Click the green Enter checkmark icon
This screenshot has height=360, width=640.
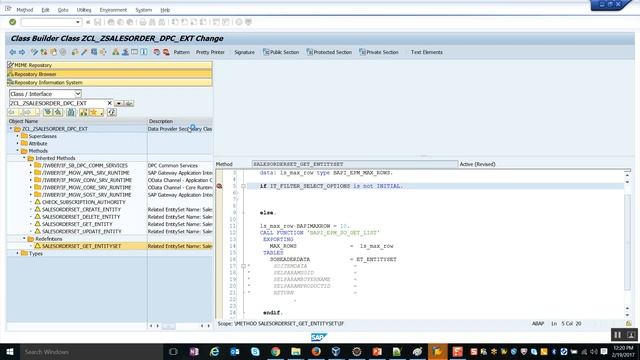pyautogui.click(x=13, y=22)
